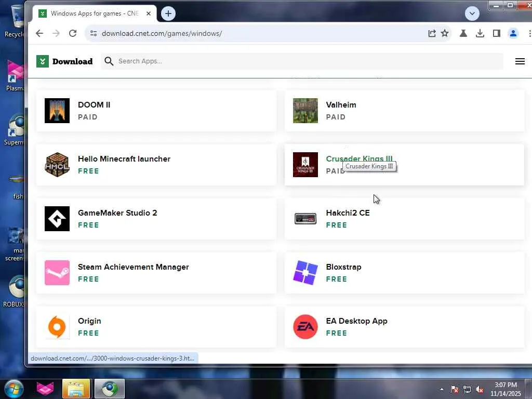The width and height of the screenshot is (532, 399).
Task: Show hidden system tray icons arrow
Action: coord(442,389)
